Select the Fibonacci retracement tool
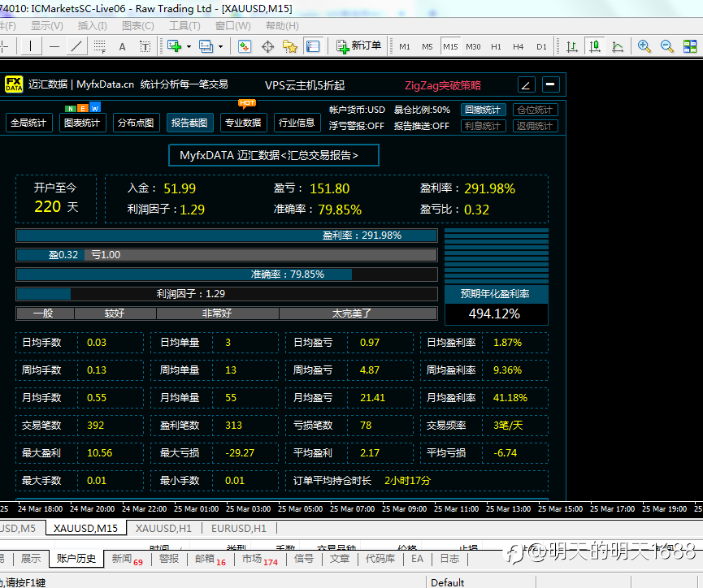 (99, 46)
